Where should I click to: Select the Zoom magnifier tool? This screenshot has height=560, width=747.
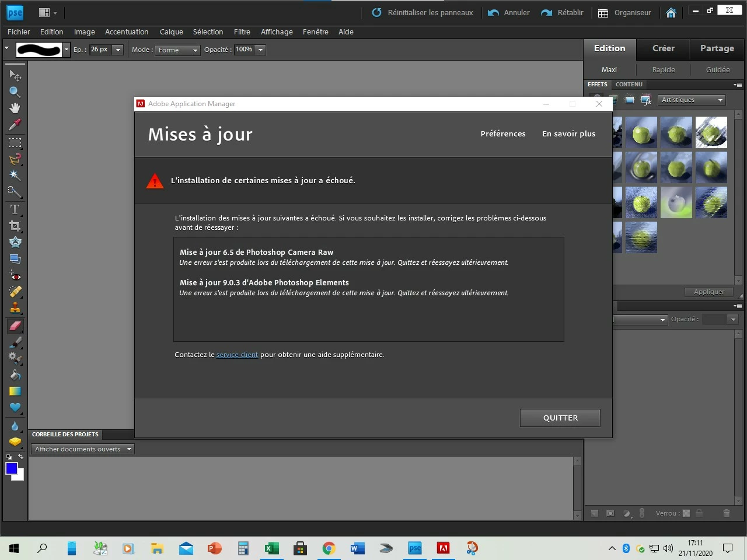[x=15, y=92]
